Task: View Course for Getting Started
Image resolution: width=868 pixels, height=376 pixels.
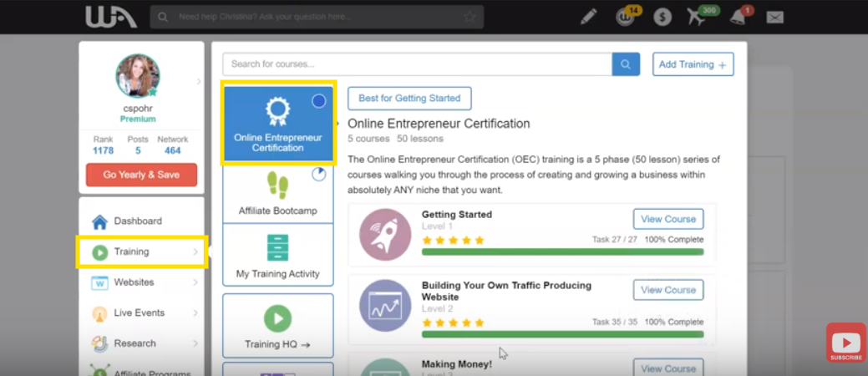Action: pyautogui.click(x=668, y=219)
